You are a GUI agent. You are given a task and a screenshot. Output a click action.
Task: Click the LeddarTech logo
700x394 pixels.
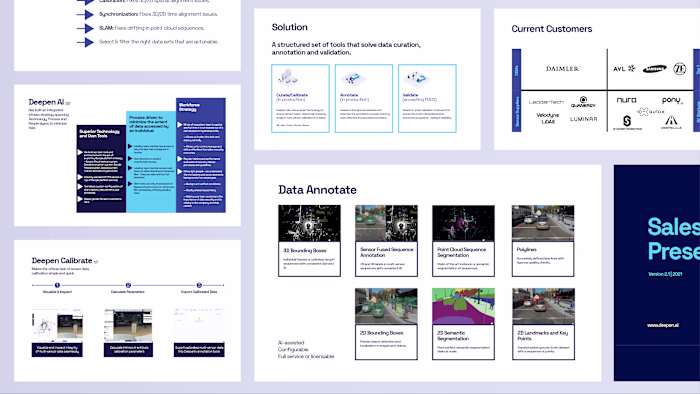tap(546, 102)
